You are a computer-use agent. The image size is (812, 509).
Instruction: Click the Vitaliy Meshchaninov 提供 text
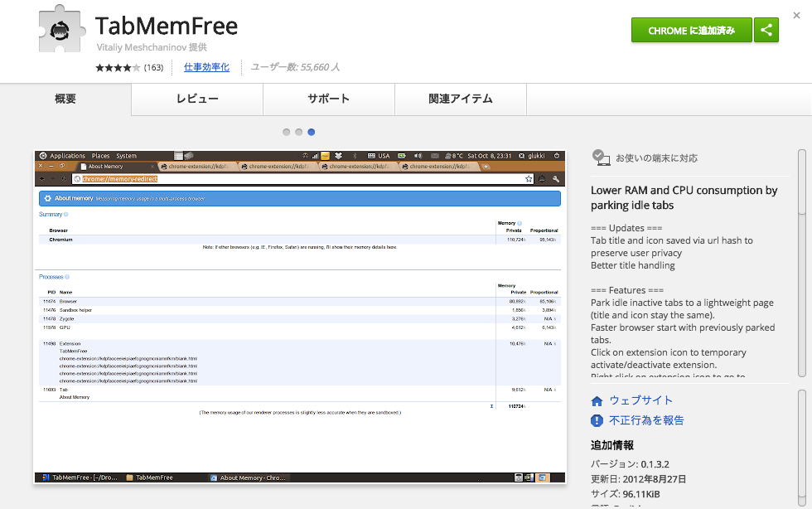coord(152,47)
